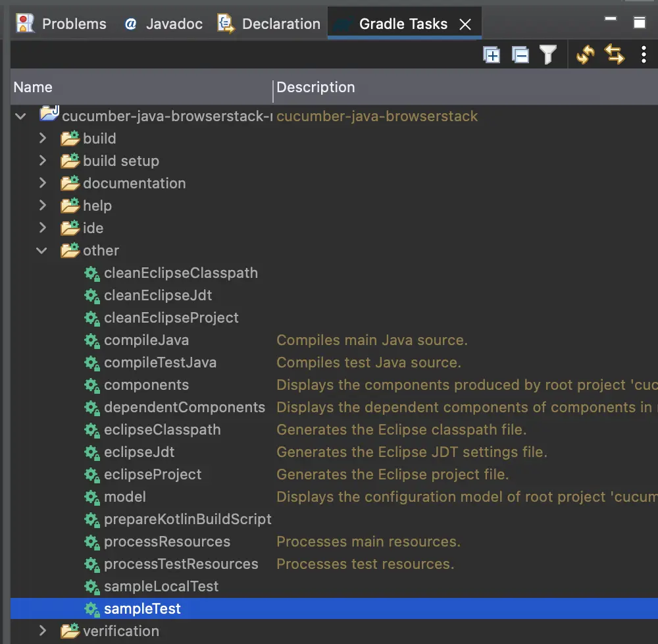Image resolution: width=658 pixels, height=644 pixels.
Task: Expand the verification task group
Action: point(43,631)
